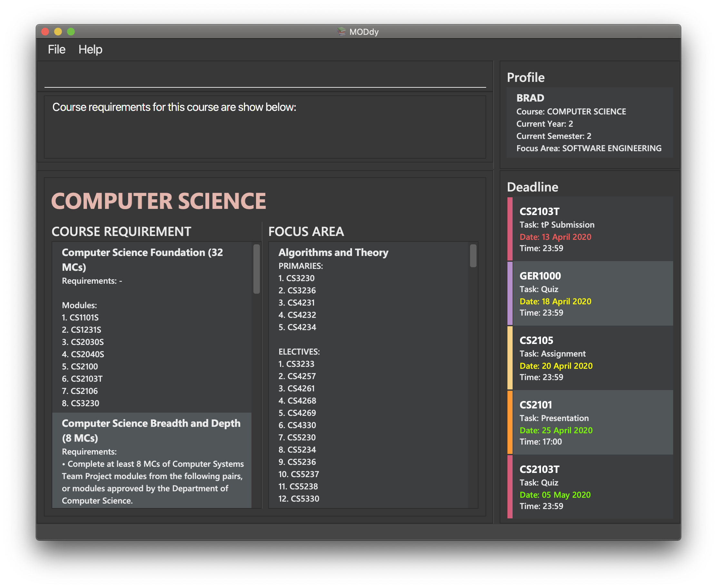Select the CS2103T Quiz deadline on 05 May
The width and height of the screenshot is (717, 588).
[x=590, y=487]
